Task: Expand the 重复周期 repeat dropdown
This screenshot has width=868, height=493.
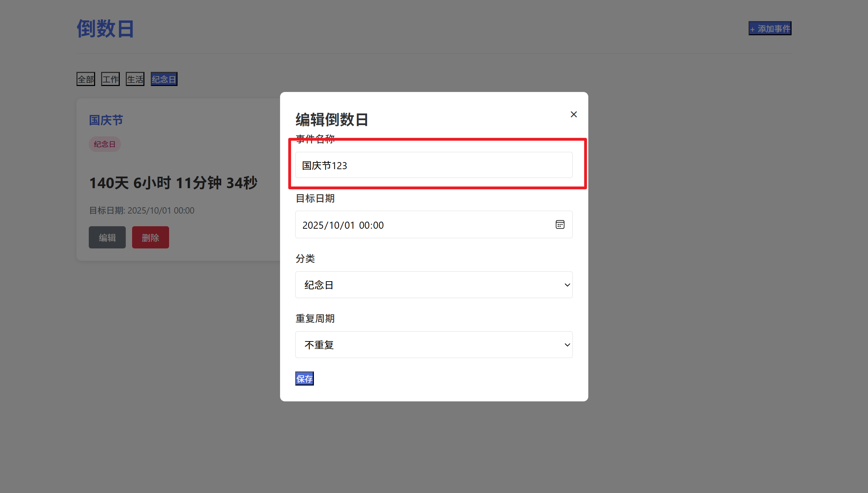Action: [x=433, y=345]
